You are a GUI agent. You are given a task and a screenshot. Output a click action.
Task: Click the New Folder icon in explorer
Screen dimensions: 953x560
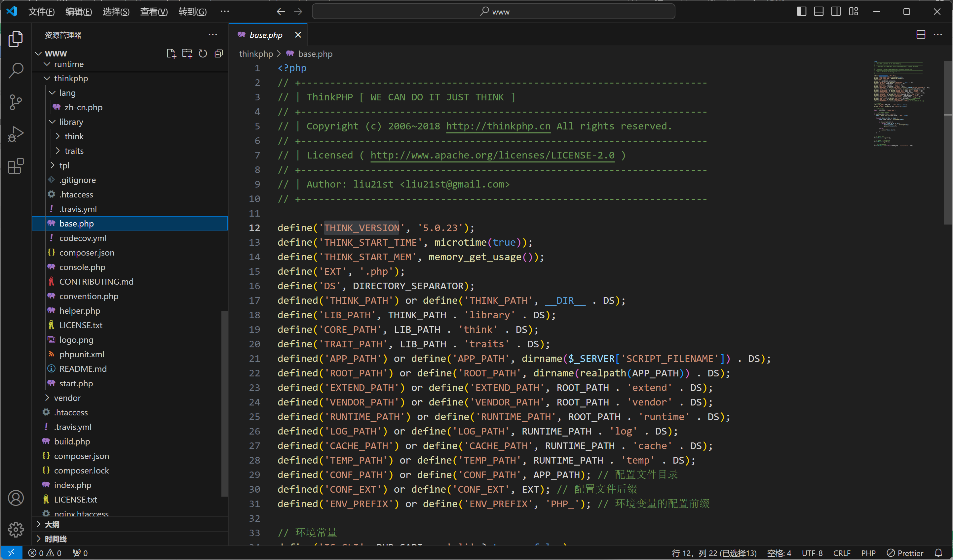click(187, 53)
